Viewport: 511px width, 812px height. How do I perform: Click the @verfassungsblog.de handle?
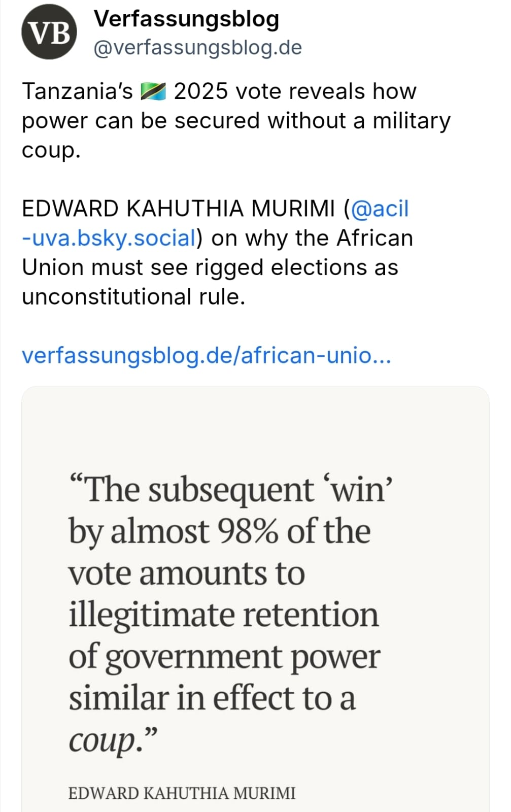[x=197, y=48]
